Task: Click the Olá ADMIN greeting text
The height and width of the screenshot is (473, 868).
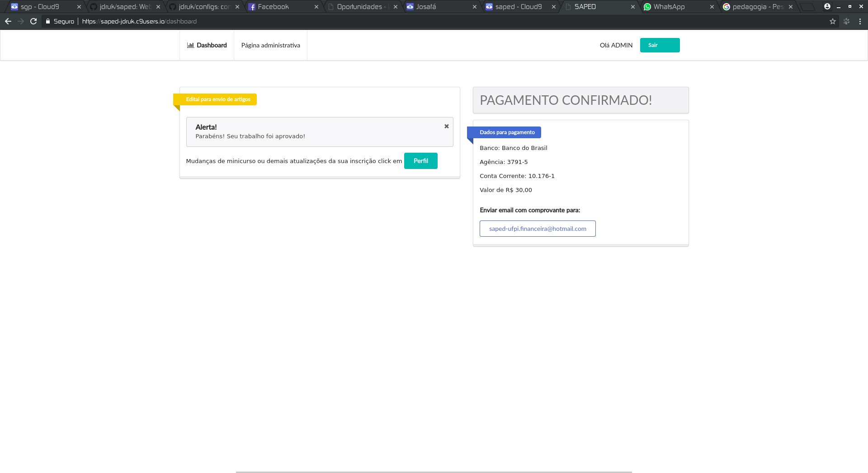Action: tap(616, 45)
